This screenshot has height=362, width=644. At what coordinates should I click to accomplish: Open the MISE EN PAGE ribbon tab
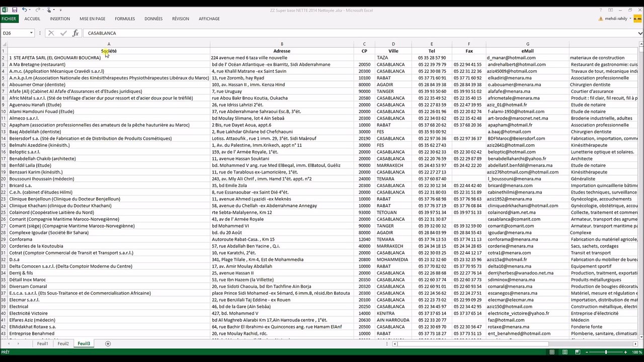click(93, 19)
